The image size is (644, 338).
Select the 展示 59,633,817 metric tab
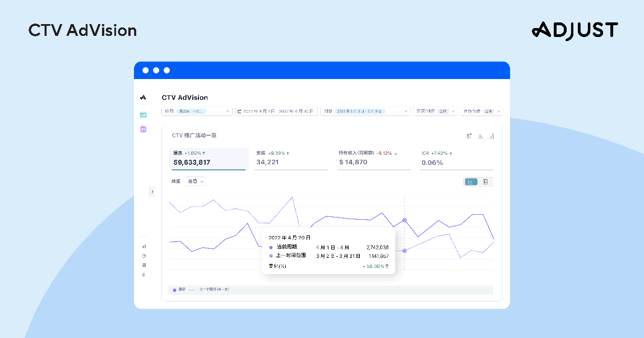tap(209, 159)
